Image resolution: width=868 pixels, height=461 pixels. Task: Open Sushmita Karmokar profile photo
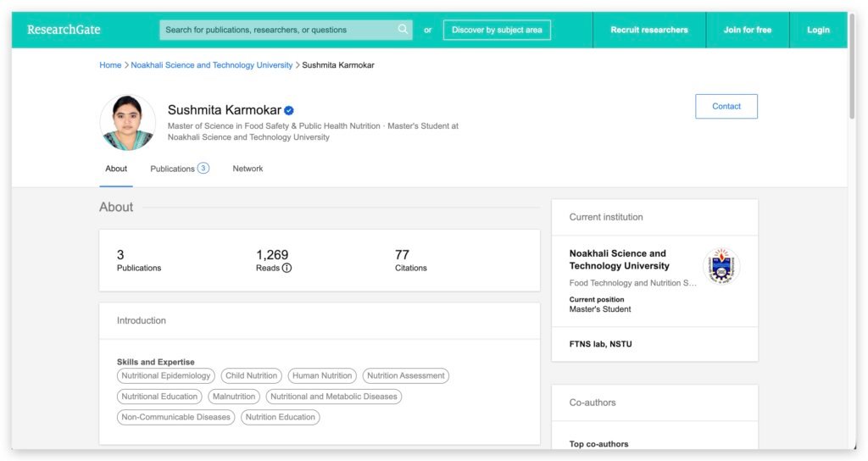(x=128, y=122)
